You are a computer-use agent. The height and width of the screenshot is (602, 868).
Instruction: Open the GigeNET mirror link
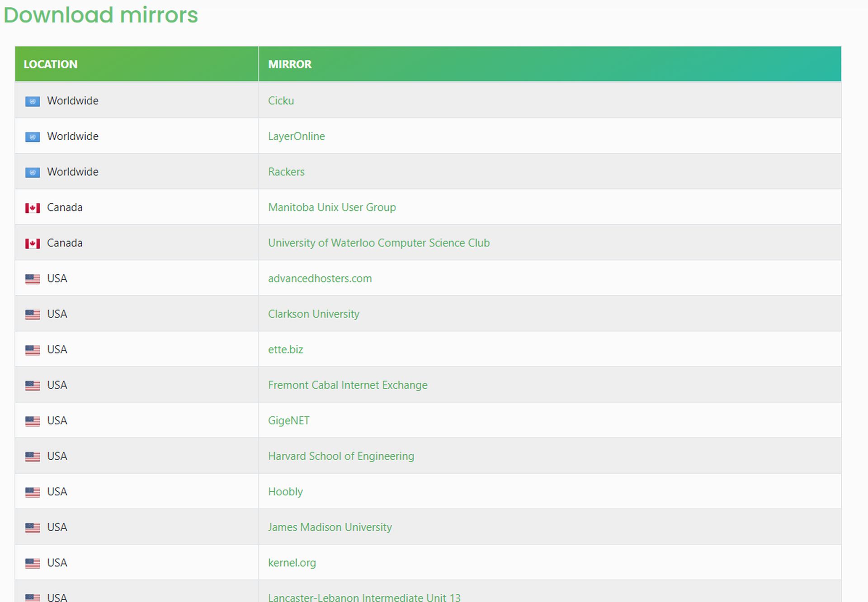point(288,421)
